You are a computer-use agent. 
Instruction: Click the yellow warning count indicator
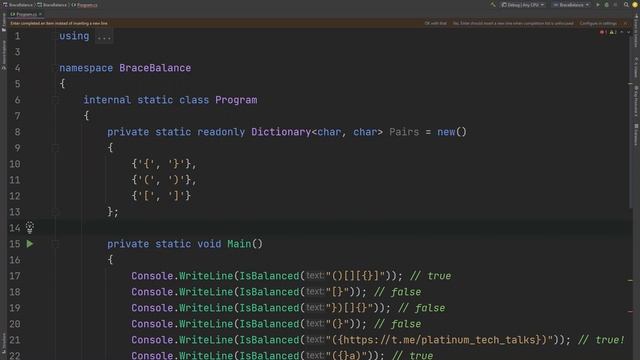point(613,32)
